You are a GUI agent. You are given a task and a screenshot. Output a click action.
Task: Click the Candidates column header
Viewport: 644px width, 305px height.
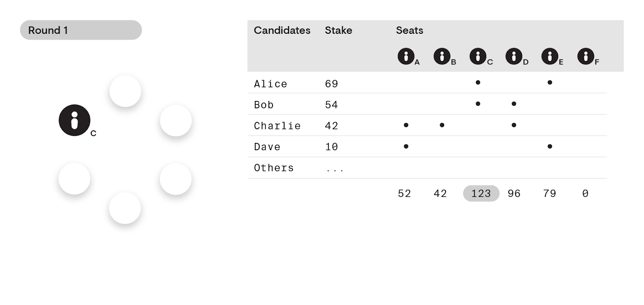coord(282,30)
